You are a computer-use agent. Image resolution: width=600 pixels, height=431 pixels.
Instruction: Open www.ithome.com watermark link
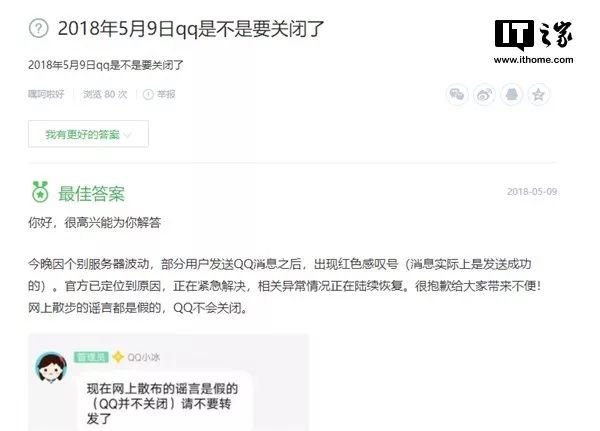533,60
